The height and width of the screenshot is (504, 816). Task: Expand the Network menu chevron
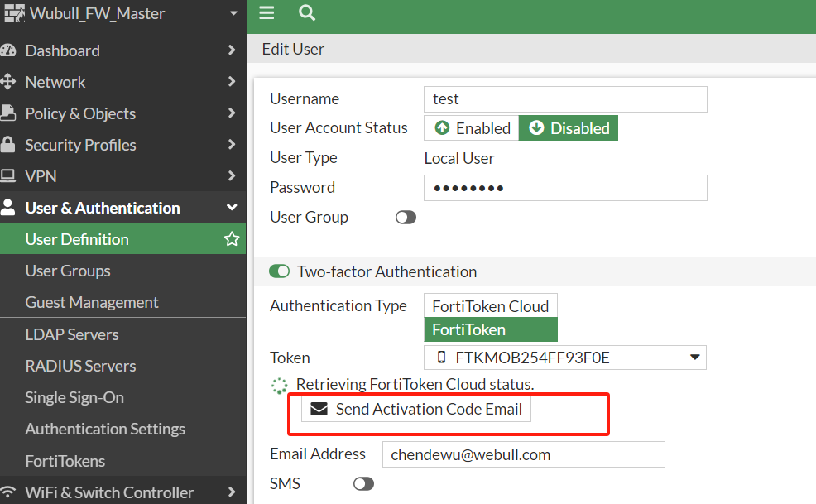point(232,81)
